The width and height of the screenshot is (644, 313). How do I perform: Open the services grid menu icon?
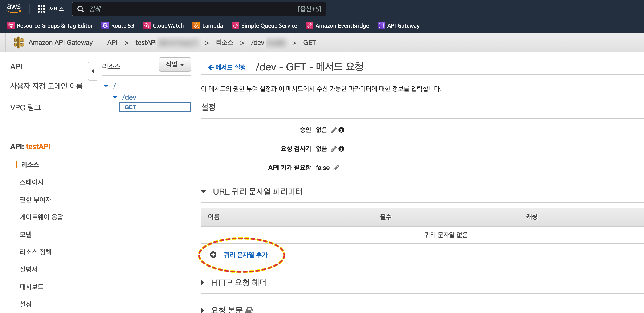(41, 9)
